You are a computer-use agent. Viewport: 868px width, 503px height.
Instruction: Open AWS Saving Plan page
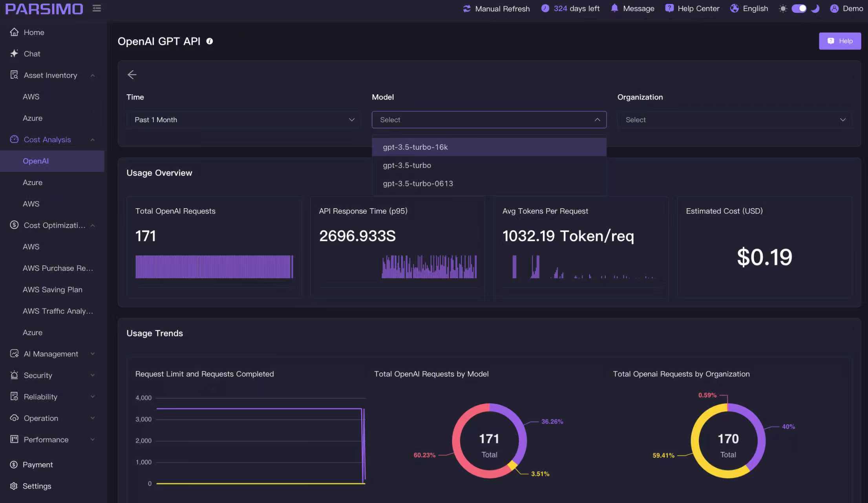tap(53, 290)
